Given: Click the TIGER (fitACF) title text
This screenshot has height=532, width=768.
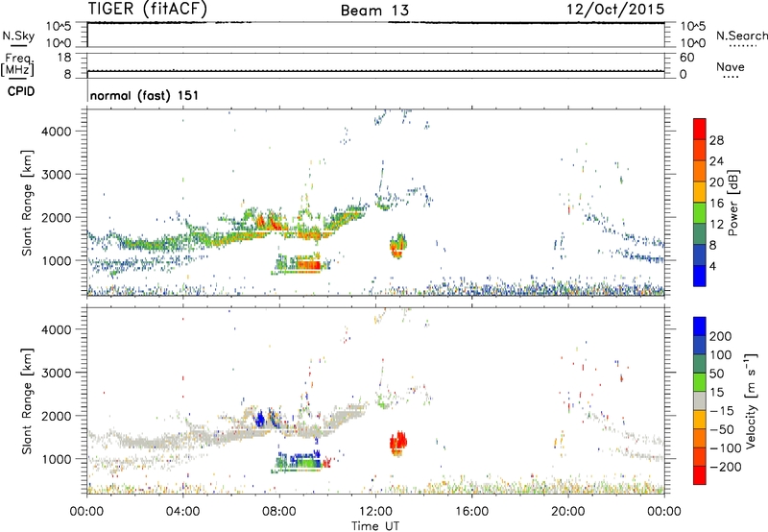Looking at the screenshot, I should coord(148,10).
